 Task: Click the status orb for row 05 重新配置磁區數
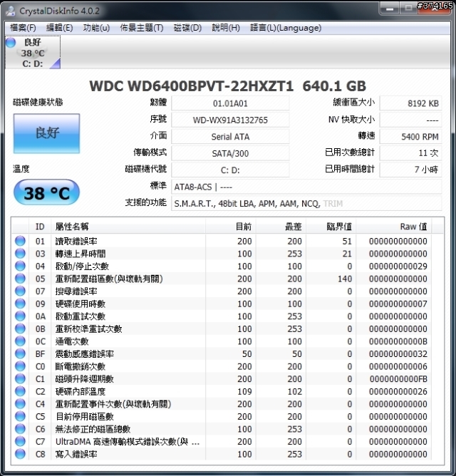[x=20, y=279]
